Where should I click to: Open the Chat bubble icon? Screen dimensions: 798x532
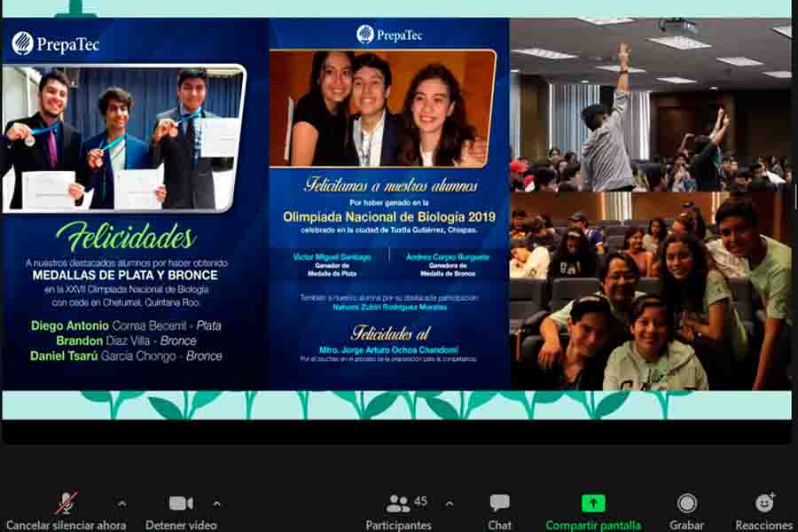499,503
